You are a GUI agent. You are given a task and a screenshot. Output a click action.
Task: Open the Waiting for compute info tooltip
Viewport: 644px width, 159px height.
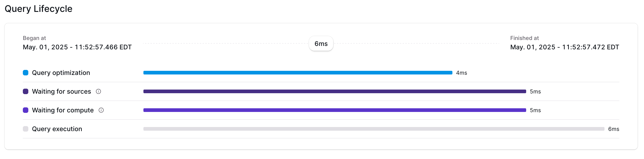coord(101,110)
